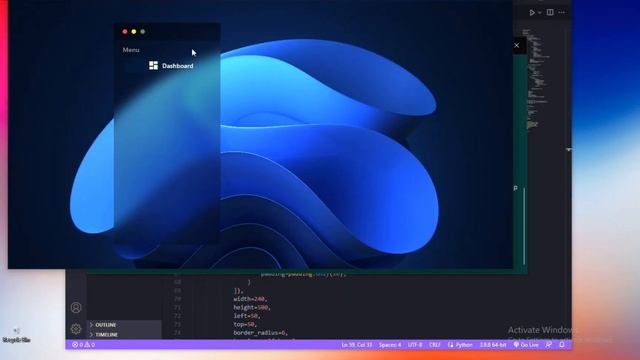
Task: Click the code line 'border_radius=6,'
Action: [x=261, y=333]
